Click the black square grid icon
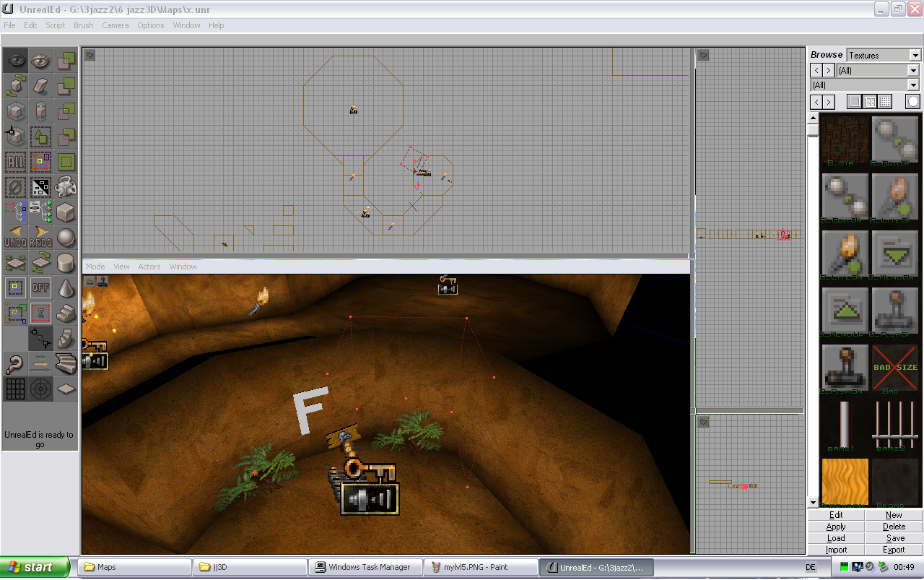This screenshot has height=580, width=924. point(16,389)
